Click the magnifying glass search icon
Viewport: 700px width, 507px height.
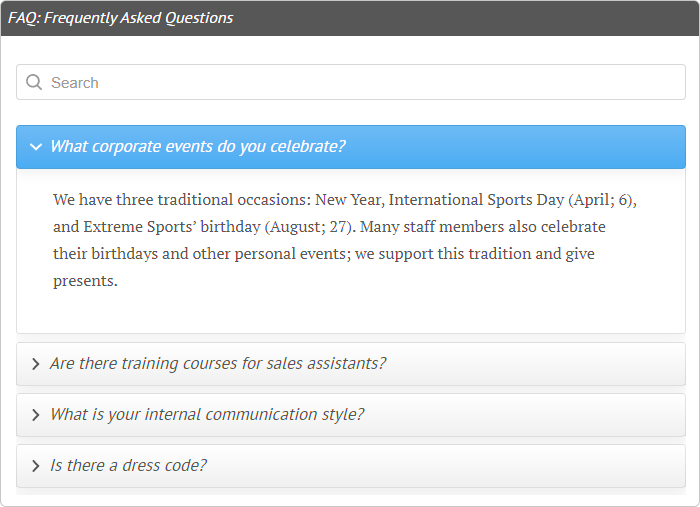34,83
